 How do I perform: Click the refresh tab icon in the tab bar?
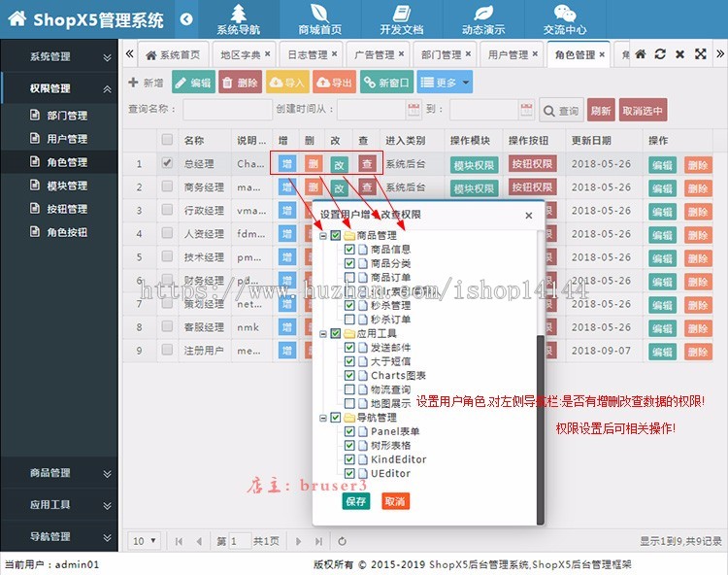pos(660,54)
